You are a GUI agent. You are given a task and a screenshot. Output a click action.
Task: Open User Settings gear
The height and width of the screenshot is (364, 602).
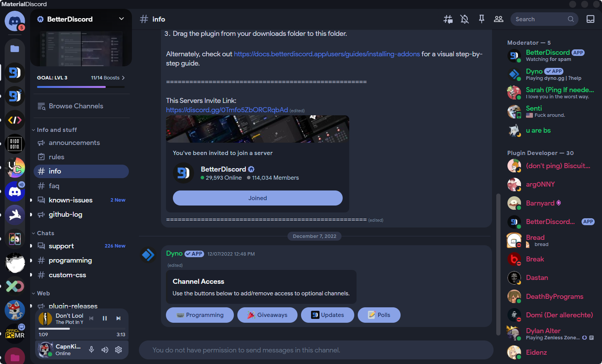tap(118, 350)
